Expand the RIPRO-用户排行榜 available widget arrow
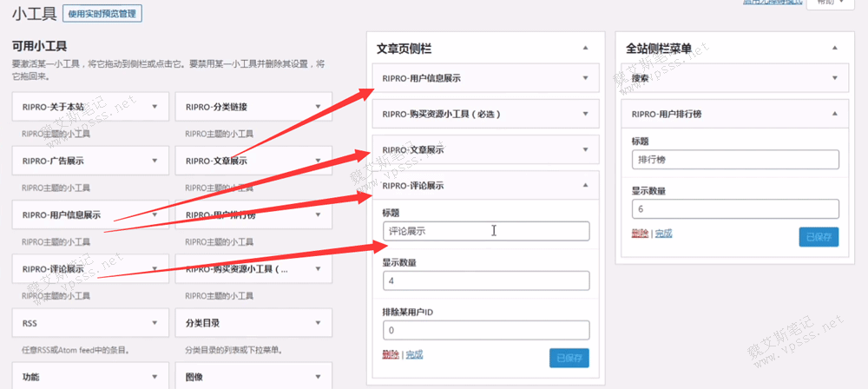 point(318,215)
